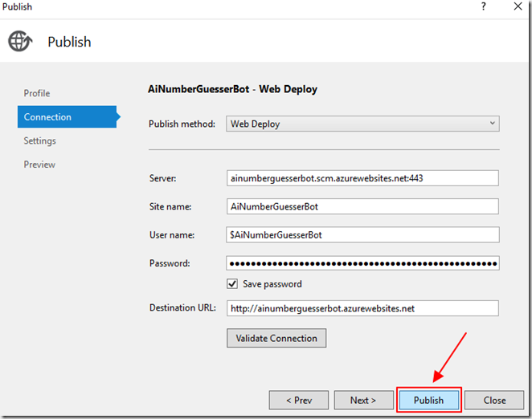Image resolution: width=532 pixels, height=419 pixels.
Task: Click into the Site name field
Action: tap(362, 206)
